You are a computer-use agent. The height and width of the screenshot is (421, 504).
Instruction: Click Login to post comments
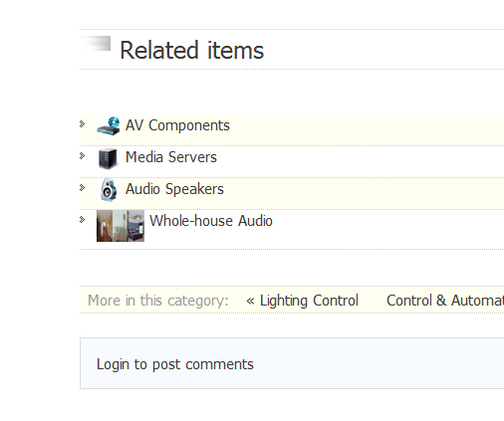point(175,364)
